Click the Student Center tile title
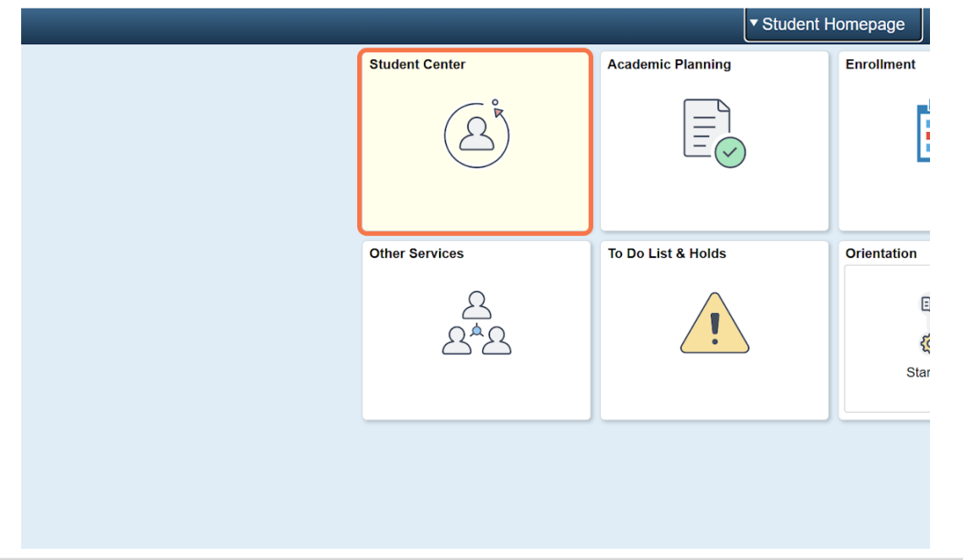The image size is (963, 560). (417, 64)
